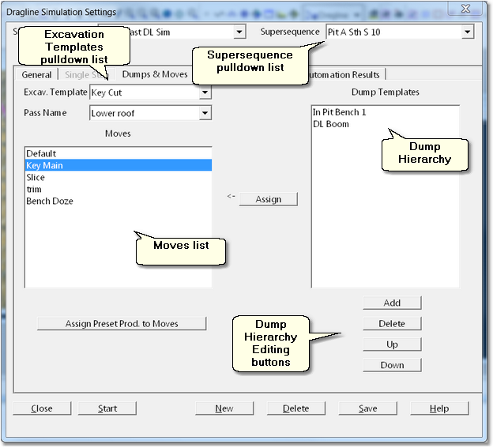Select the trim move
The image size is (493, 448).
pyautogui.click(x=119, y=190)
